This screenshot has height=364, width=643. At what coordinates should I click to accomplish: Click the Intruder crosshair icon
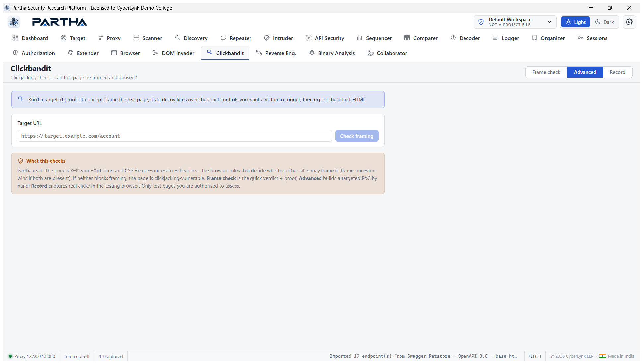(267, 38)
